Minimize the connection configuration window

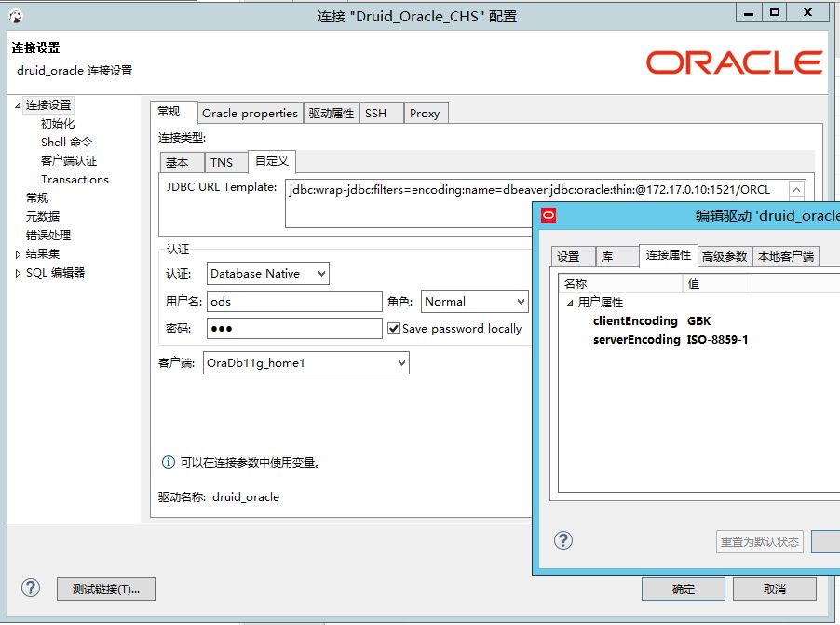(749, 13)
